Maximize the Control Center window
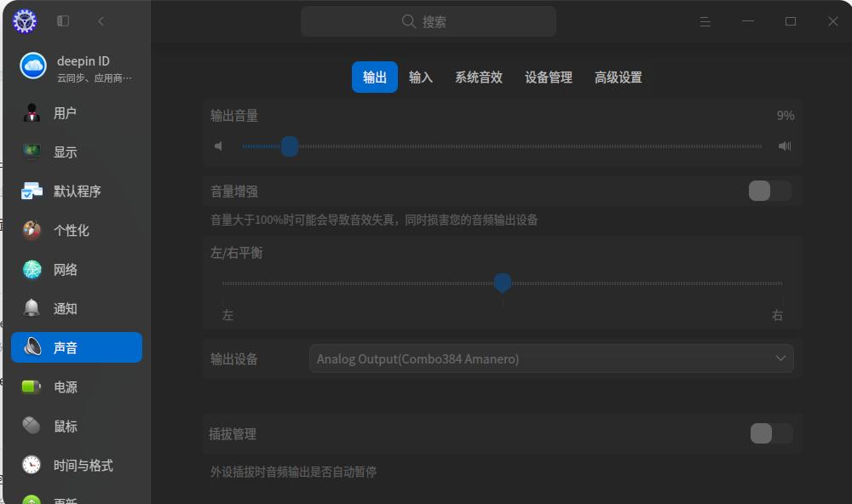Viewport: 852px width, 504px height. (x=791, y=21)
